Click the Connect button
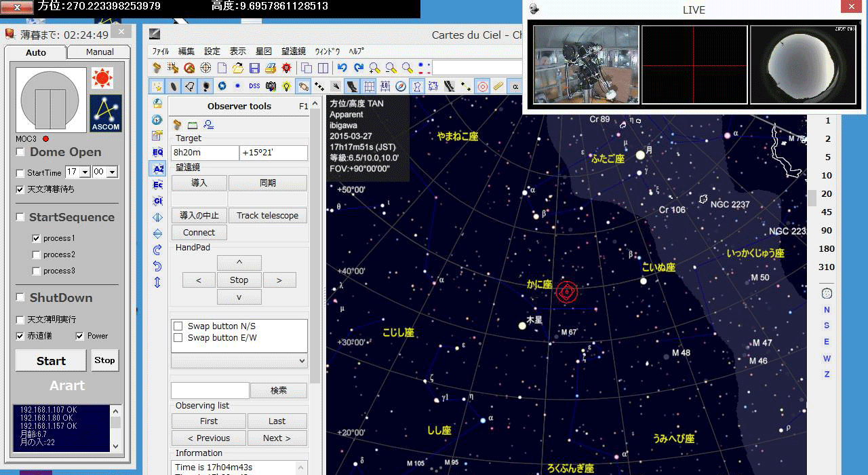This screenshot has height=475, width=868. pyautogui.click(x=199, y=232)
